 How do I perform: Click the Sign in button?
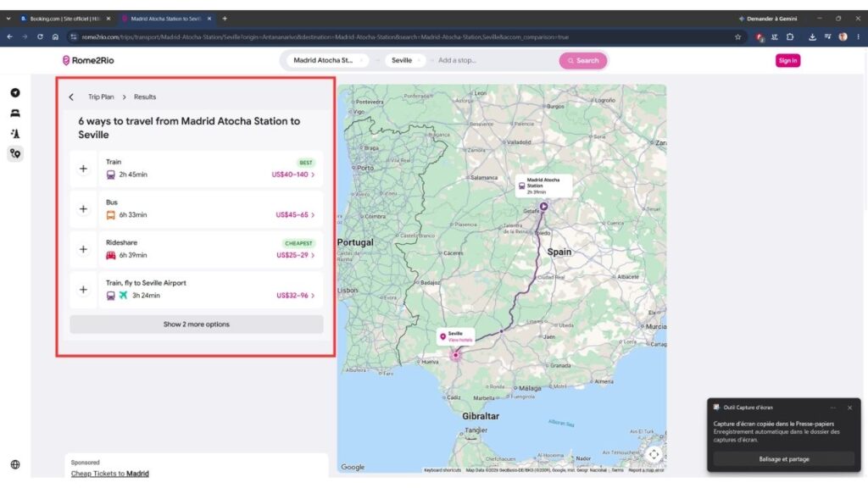tap(787, 60)
